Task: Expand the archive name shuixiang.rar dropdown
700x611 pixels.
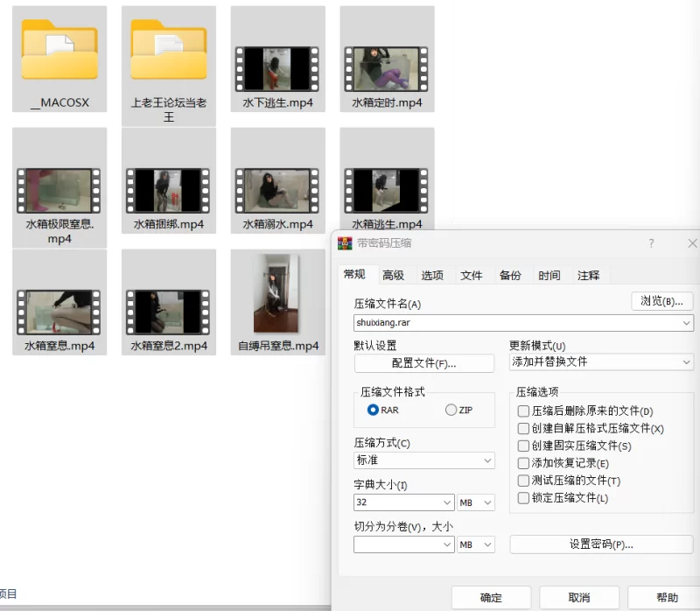Action: tap(687, 323)
